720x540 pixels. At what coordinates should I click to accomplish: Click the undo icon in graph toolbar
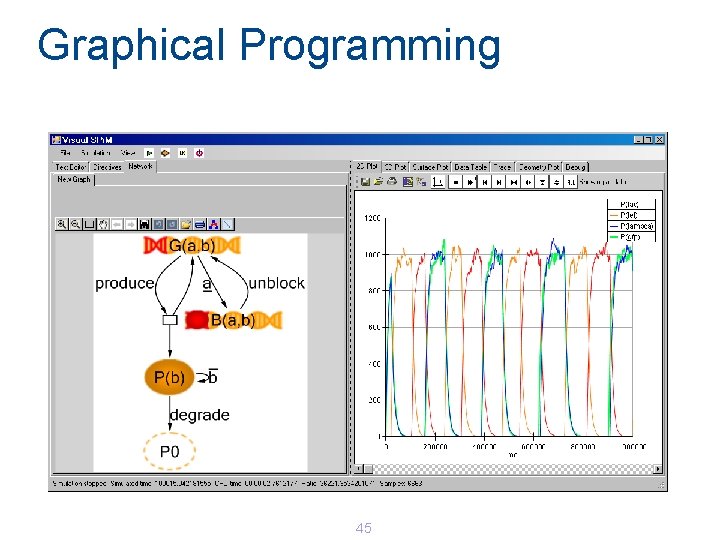158,224
